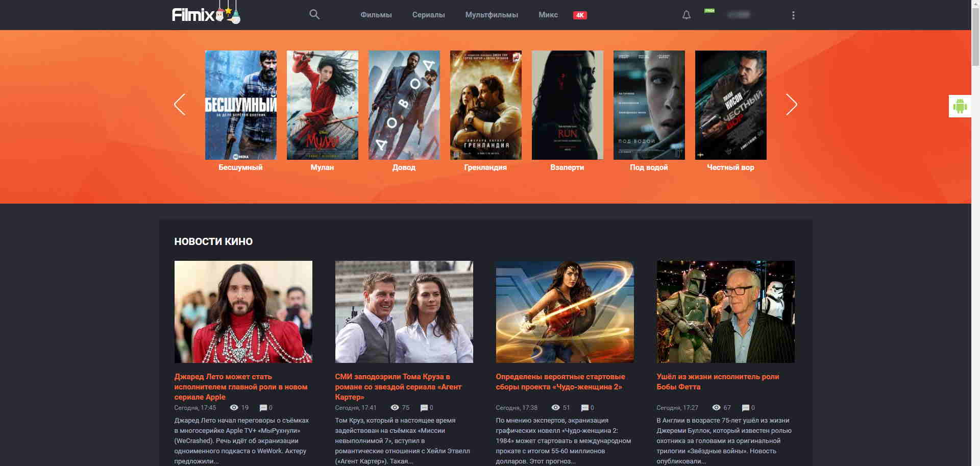The height and width of the screenshot is (466, 980).
Task: Open the Фильмы menu
Action: (x=376, y=15)
